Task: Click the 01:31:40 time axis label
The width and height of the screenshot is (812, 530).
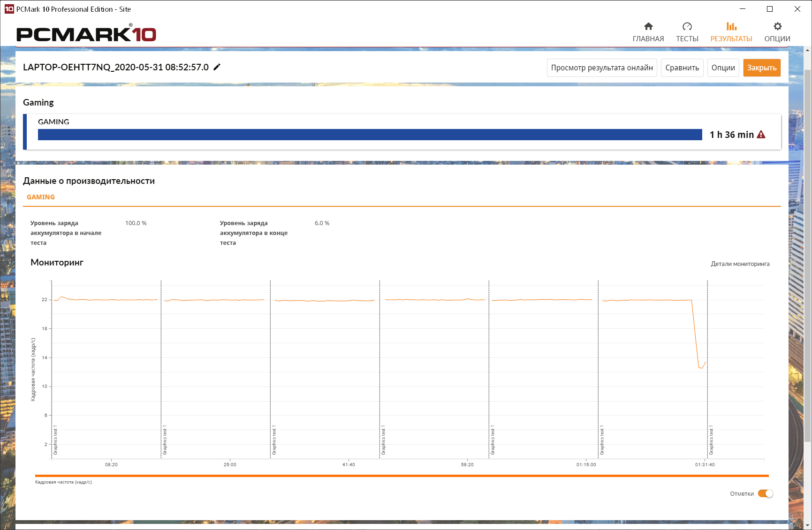Action: point(705,465)
